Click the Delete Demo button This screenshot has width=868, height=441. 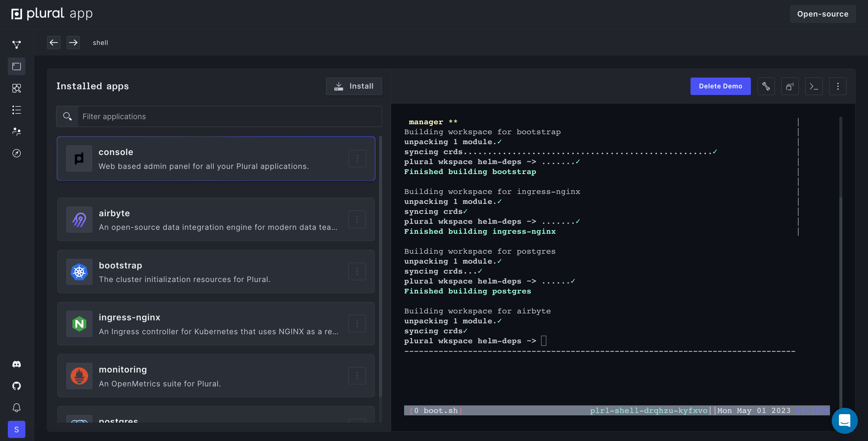coord(720,86)
